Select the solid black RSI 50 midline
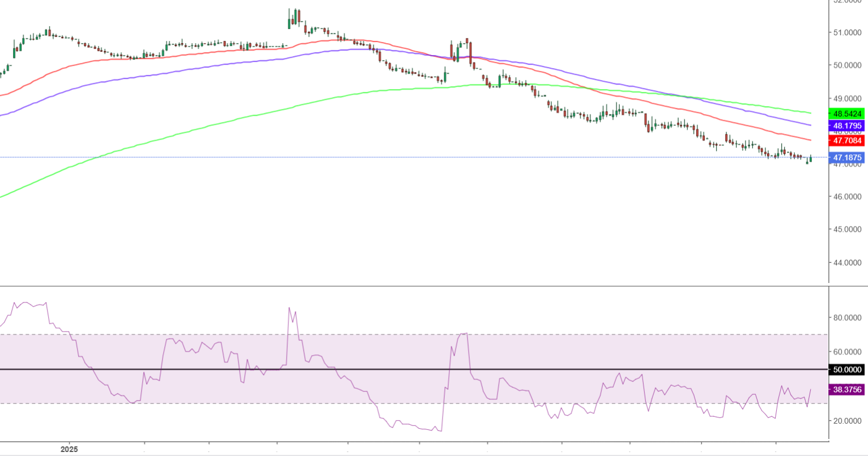 coord(397,370)
